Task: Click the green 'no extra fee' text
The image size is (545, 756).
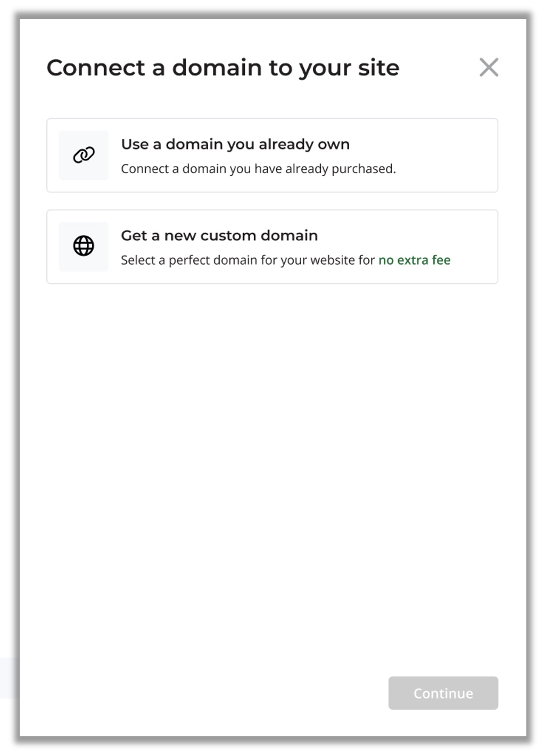Action: point(414,260)
